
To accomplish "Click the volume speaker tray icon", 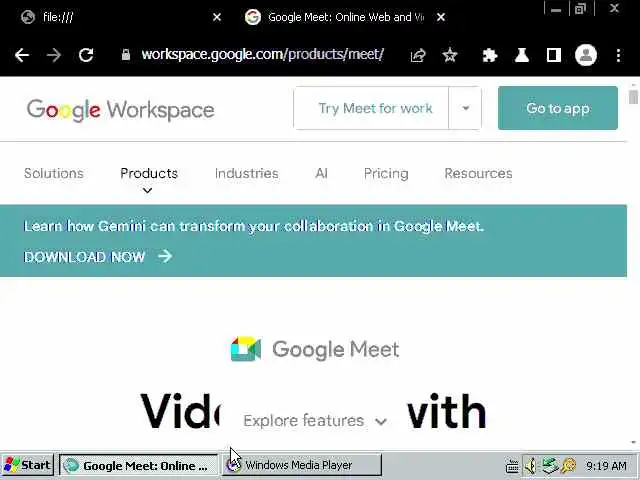I will pyautogui.click(x=531, y=465).
